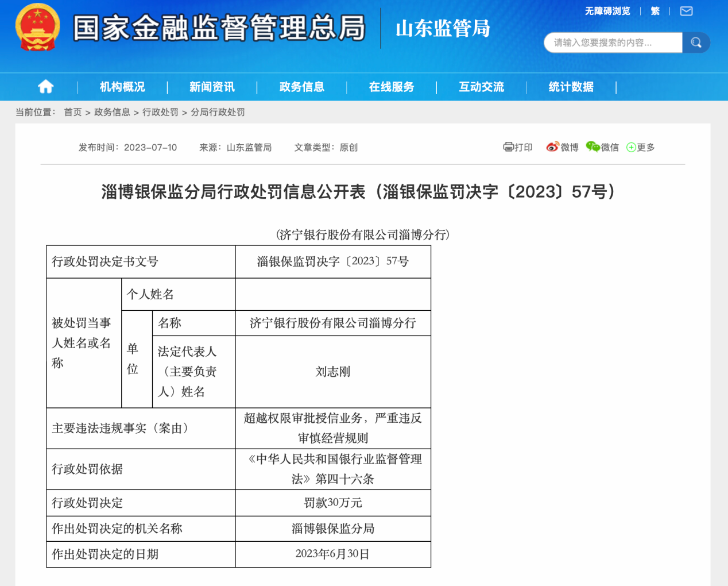Click the 超越权限审批授信业务 violation text
The height and width of the screenshot is (586, 728).
[x=333, y=428]
